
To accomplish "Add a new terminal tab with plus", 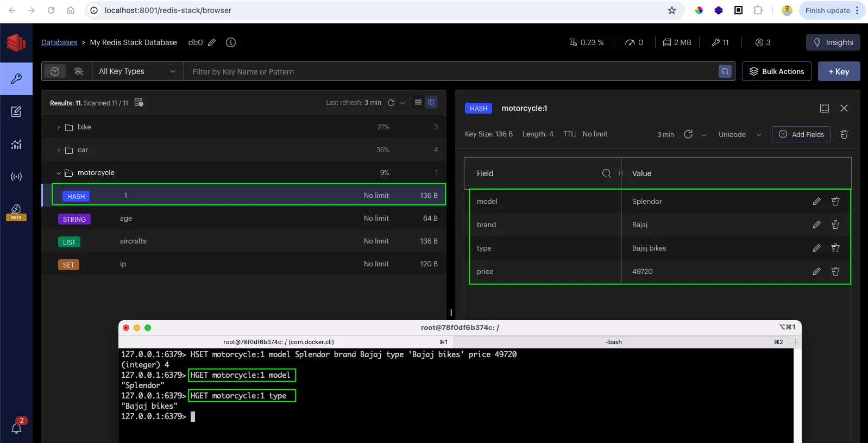I will click(x=796, y=342).
